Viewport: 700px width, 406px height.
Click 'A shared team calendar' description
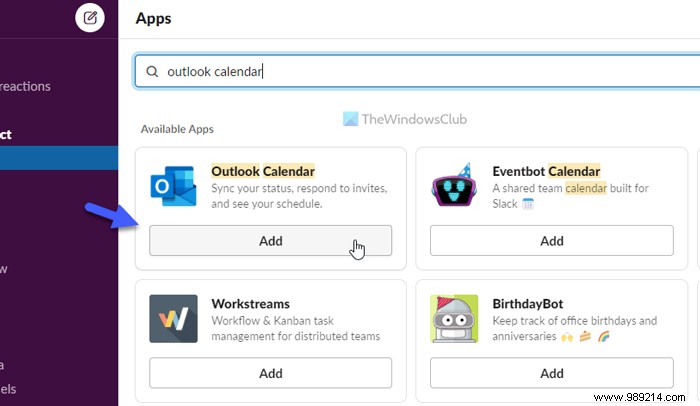coord(571,196)
